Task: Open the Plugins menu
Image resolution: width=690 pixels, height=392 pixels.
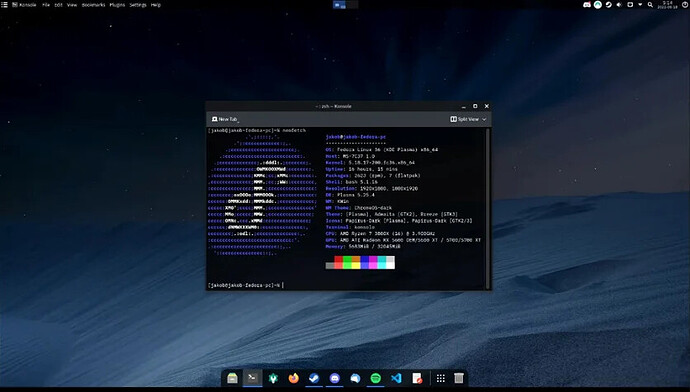Action: click(117, 5)
